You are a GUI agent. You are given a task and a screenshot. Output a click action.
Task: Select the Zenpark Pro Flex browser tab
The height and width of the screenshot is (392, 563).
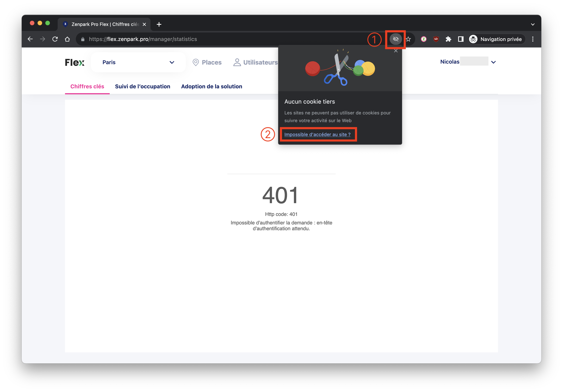tap(104, 24)
